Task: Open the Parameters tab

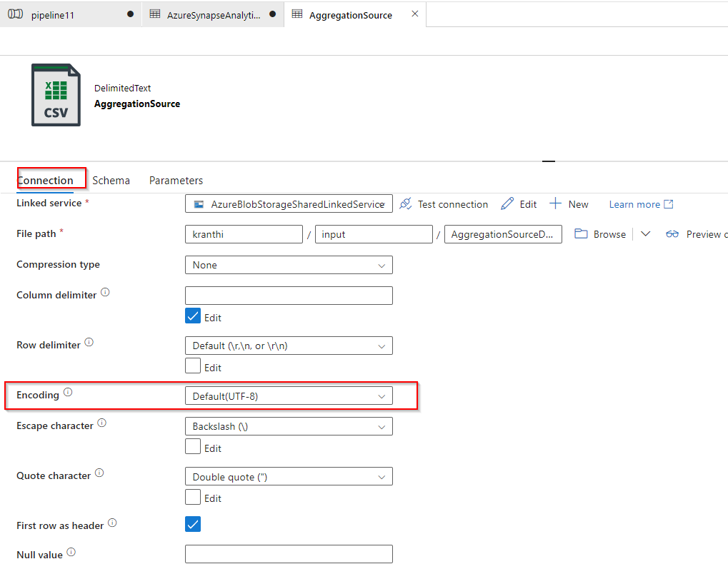Action: [x=175, y=180]
